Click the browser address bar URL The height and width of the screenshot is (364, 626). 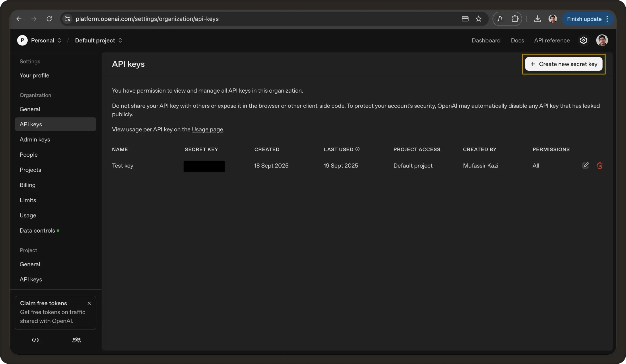click(x=147, y=19)
